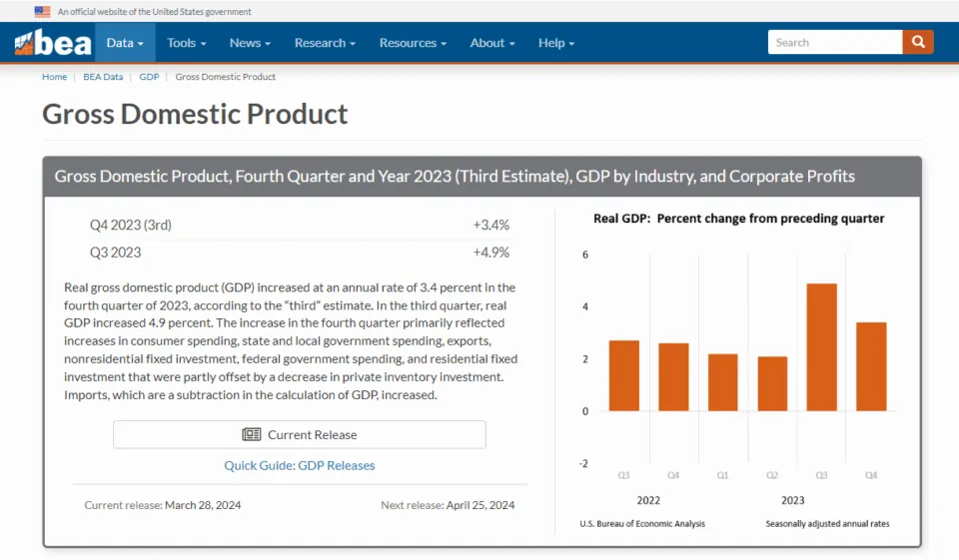The height and width of the screenshot is (560, 959).
Task: Open the Resources navigation menu
Action: [413, 43]
